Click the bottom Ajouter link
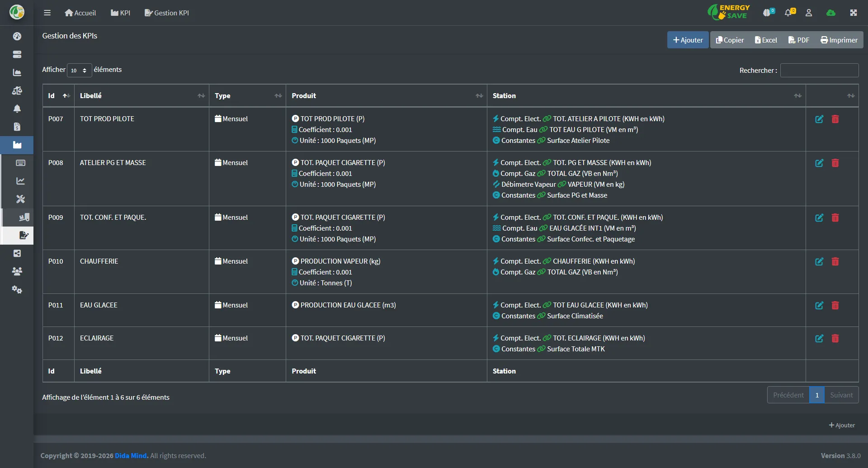The height and width of the screenshot is (468, 868). [842, 425]
